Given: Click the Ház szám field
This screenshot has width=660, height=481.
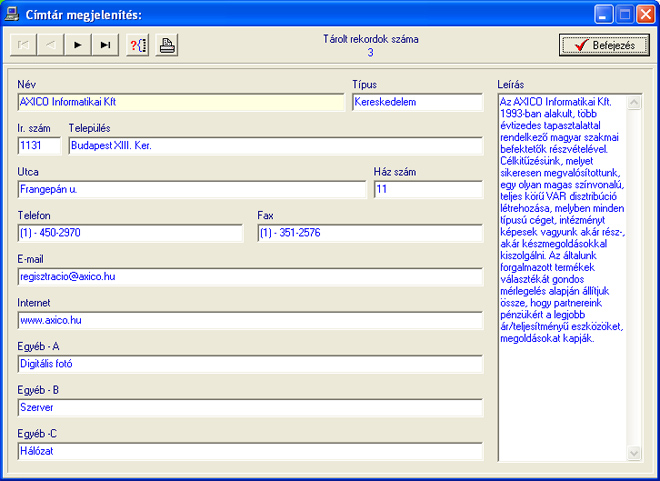Looking at the screenshot, I should tap(428, 189).
